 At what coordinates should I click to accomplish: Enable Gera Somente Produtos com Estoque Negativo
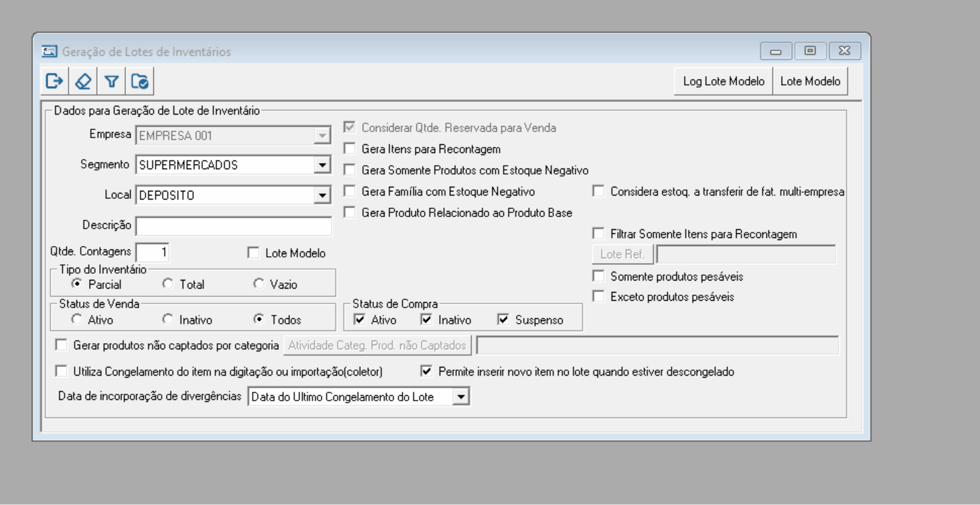[349, 170]
